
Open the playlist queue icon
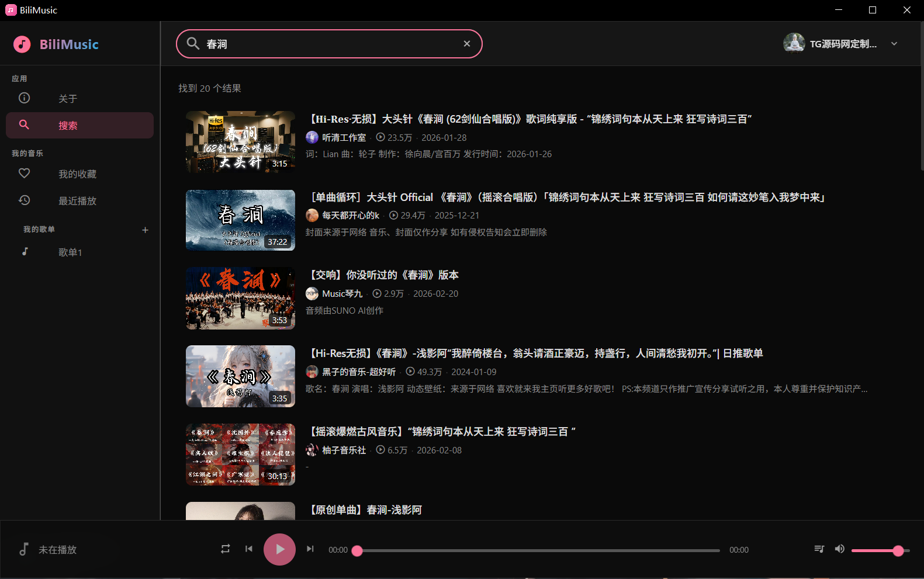[x=819, y=549]
